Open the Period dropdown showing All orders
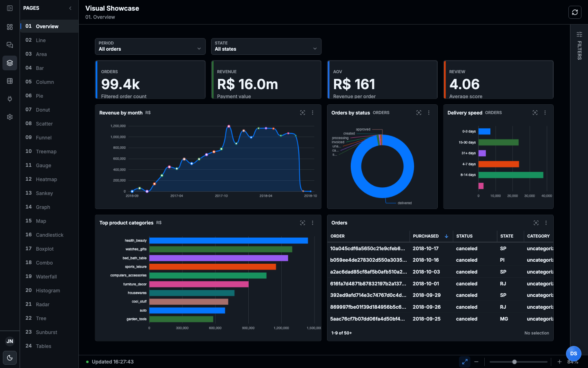Screen dimensions: 588x368 click(x=150, y=46)
